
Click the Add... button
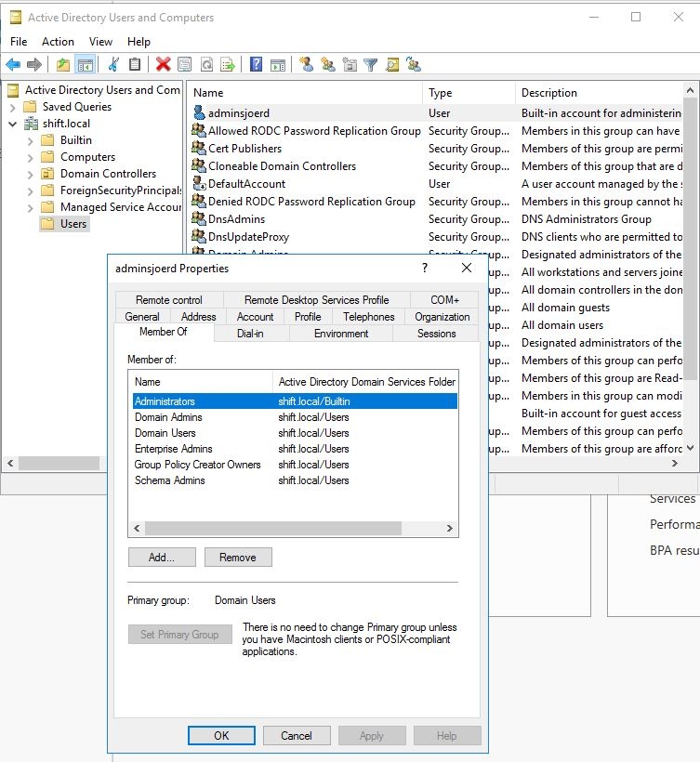(x=162, y=558)
